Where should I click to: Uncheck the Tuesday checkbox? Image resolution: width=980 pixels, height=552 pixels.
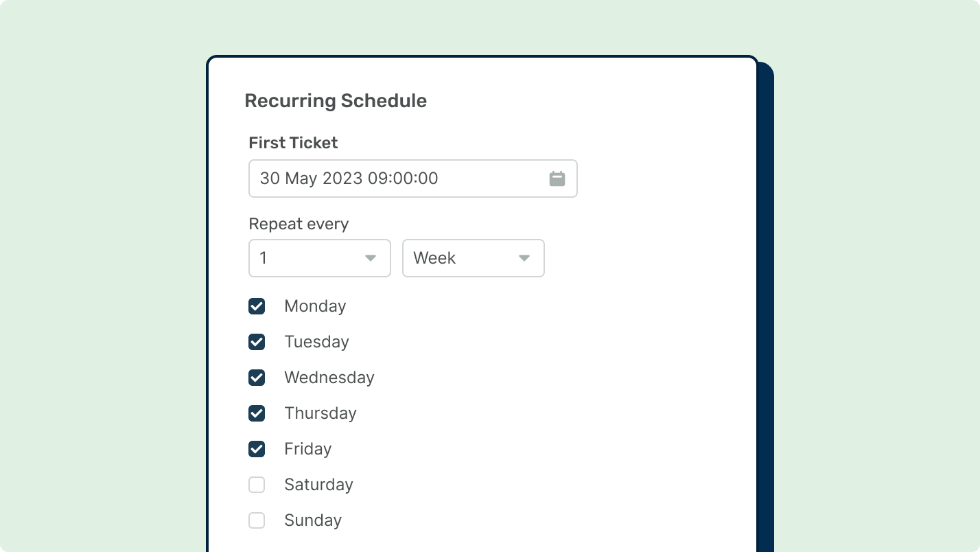pyautogui.click(x=257, y=342)
